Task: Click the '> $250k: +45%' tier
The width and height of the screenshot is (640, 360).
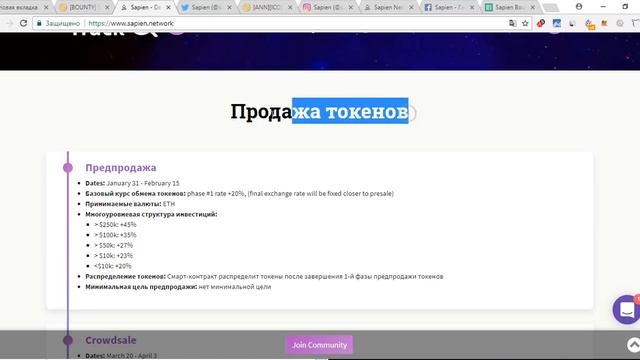Action: (x=115, y=224)
